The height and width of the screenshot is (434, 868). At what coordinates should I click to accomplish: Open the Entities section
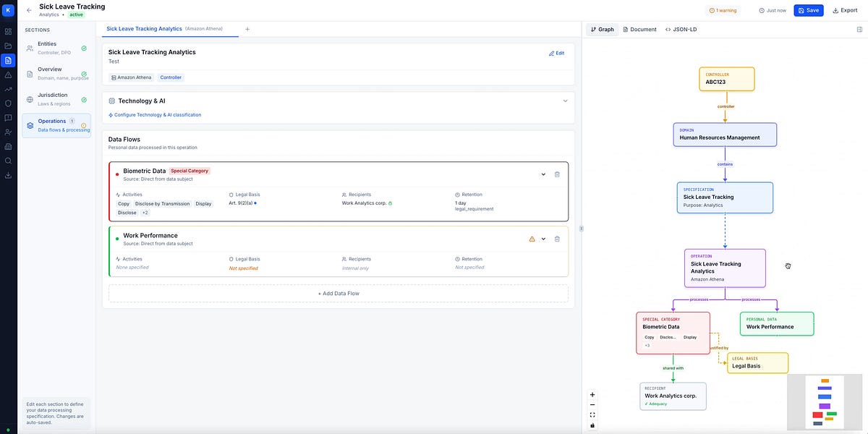[56, 48]
